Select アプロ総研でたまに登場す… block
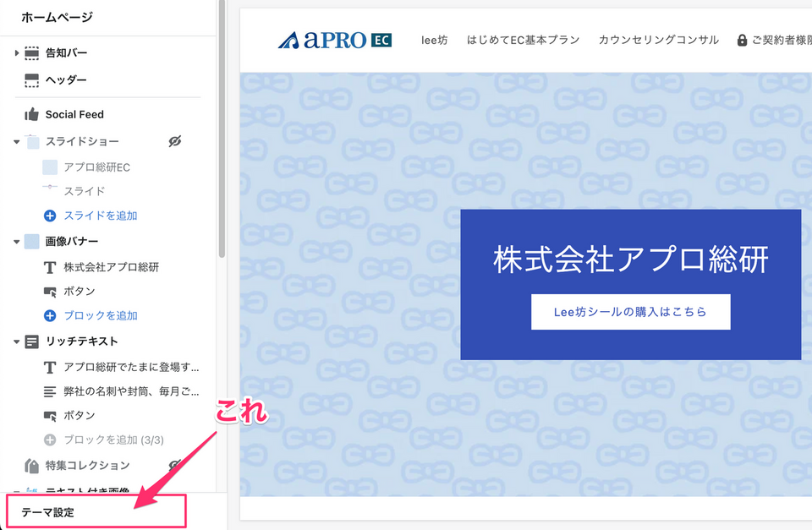The width and height of the screenshot is (812, 530). 132,367
